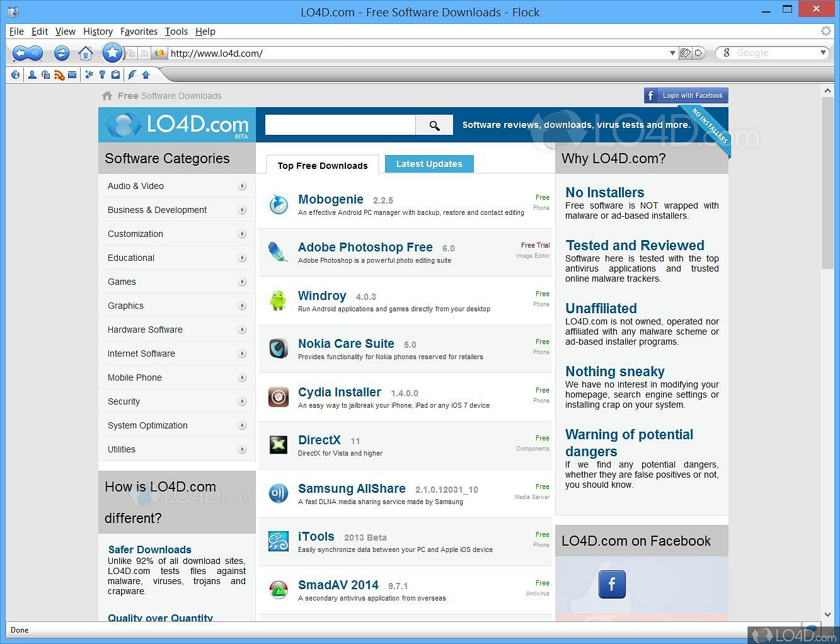Expand the Customization category arrow
The height and width of the screenshot is (644, 840).
coord(242,234)
